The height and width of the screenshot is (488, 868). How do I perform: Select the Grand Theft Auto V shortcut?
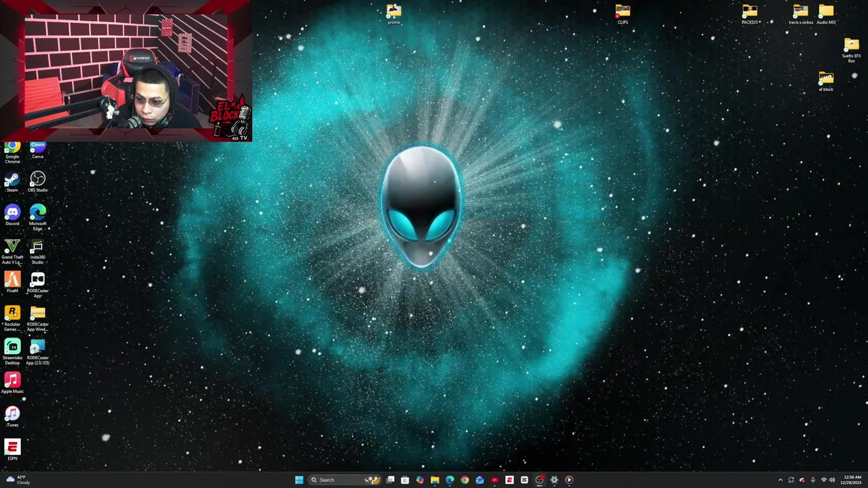[x=12, y=251]
